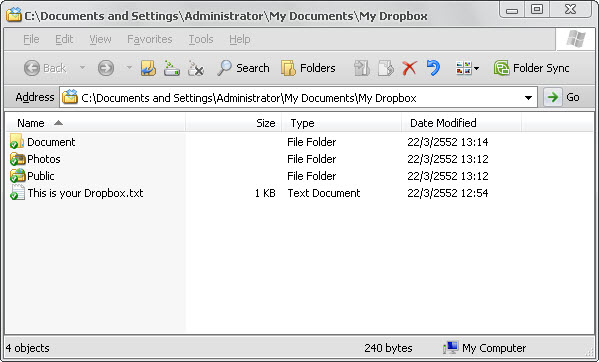599x362 pixels.
Task: Click "240 bytes" in status bar
Action: pyautogui.click(x=388, y=348)
